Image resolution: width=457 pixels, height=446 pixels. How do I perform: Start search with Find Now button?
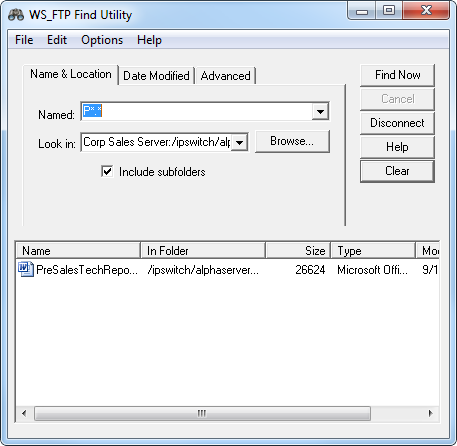click(x=397, y=75)
